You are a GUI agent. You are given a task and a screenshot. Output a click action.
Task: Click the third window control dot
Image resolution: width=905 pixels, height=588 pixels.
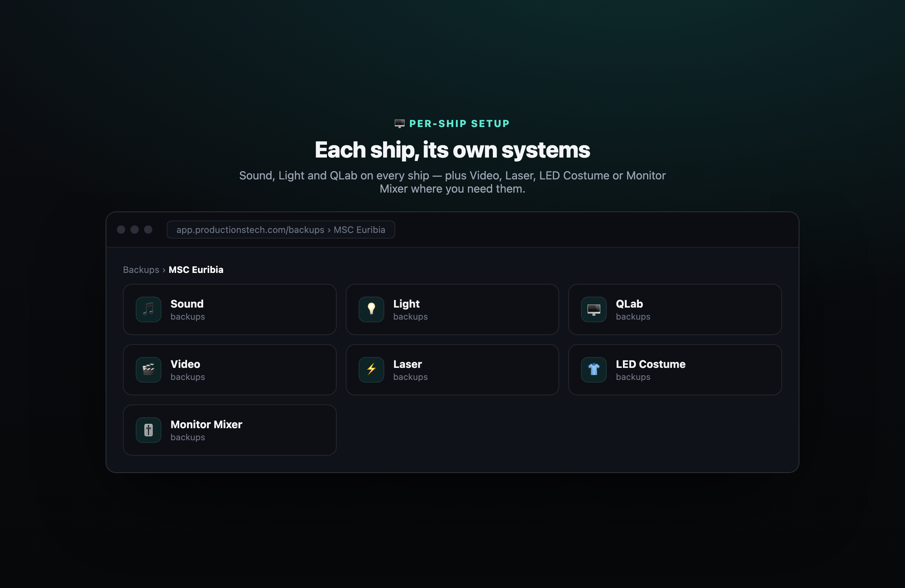coord(148,230)
